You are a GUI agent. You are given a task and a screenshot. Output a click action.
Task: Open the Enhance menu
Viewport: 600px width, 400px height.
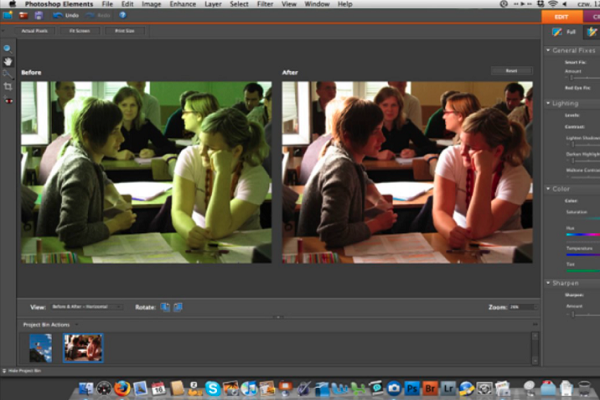pyautogui.click(x=183, y=4)
